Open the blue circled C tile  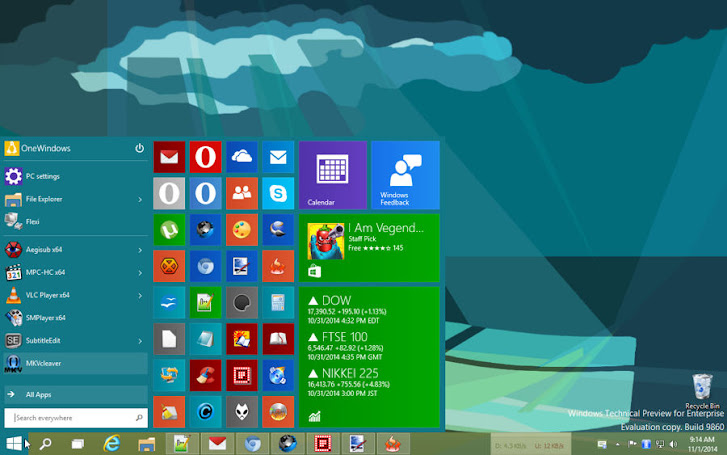click(x=205, y=412)
